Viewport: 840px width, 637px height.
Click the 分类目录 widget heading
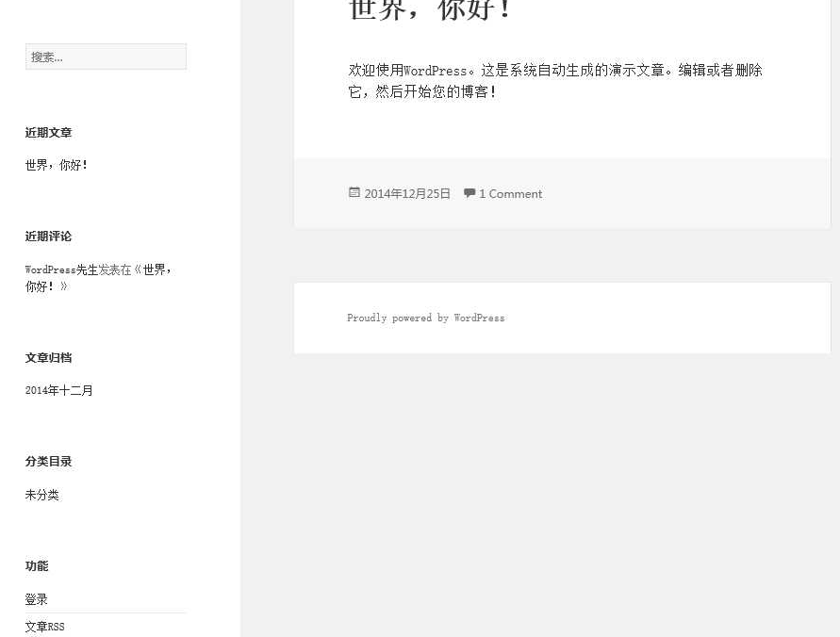[x=48, y=461]
